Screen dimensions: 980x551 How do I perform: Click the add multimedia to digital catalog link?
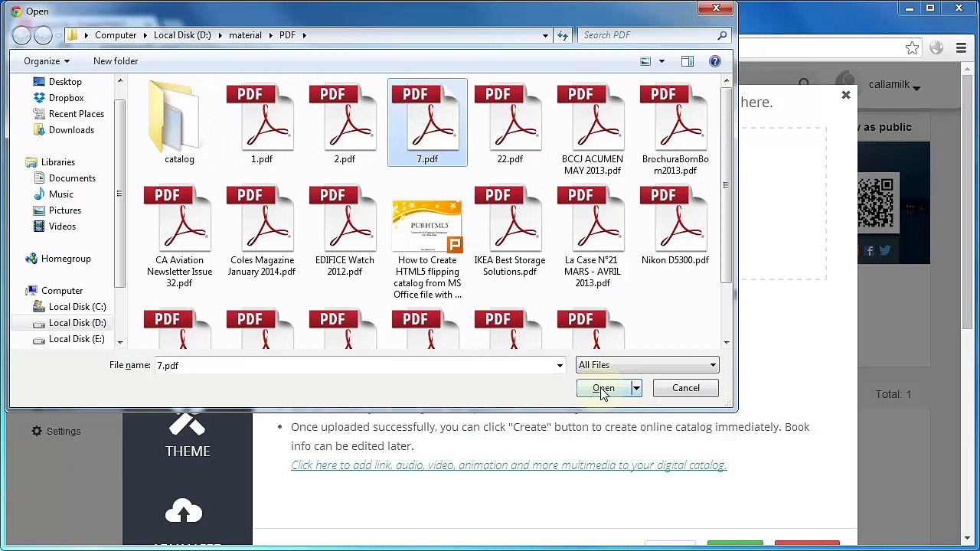click(x=508, y=465)
